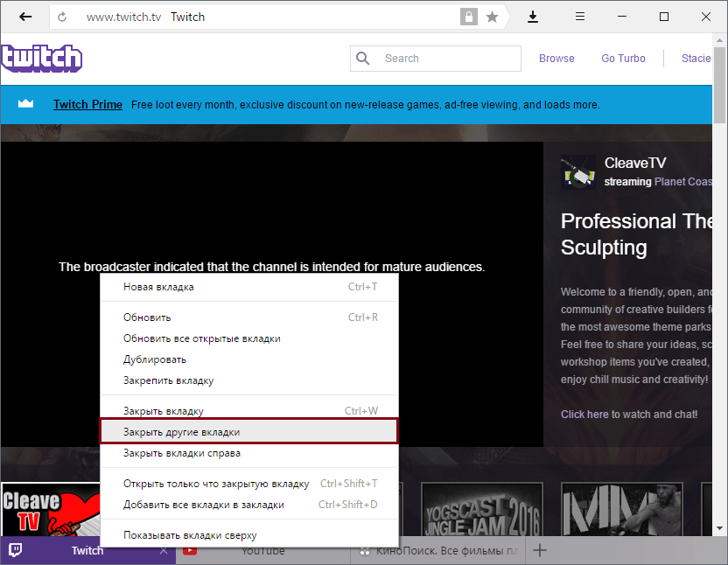
Task: Open the browser hamburger menu
Action: coord(579,17)
